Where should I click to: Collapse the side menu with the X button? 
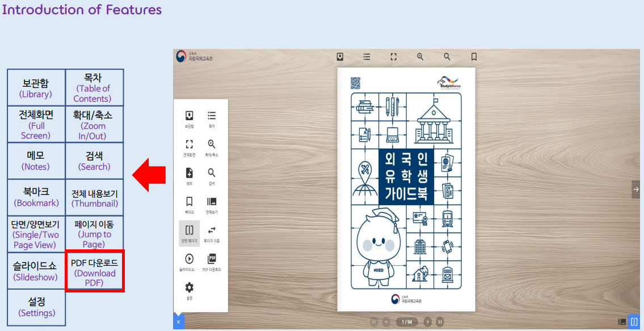click(178, 322)
